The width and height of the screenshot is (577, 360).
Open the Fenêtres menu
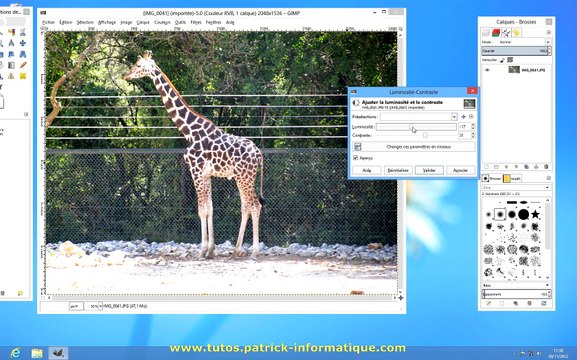tap(213, 22)
